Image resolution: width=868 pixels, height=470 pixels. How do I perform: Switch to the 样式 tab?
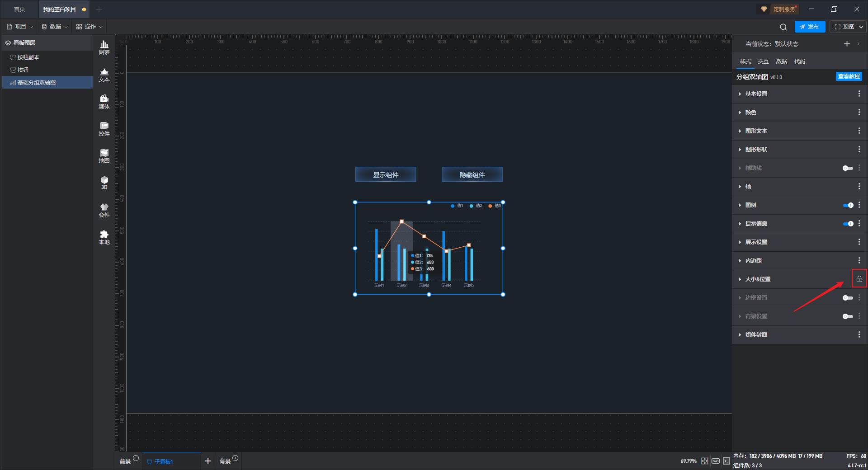point(745,61)
